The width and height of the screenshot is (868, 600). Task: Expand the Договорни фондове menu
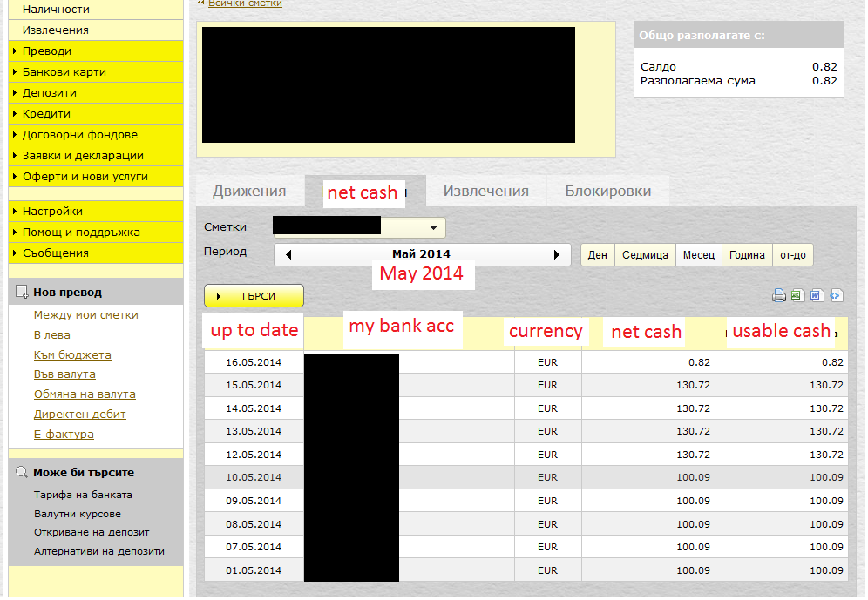[x=96, y=135]
